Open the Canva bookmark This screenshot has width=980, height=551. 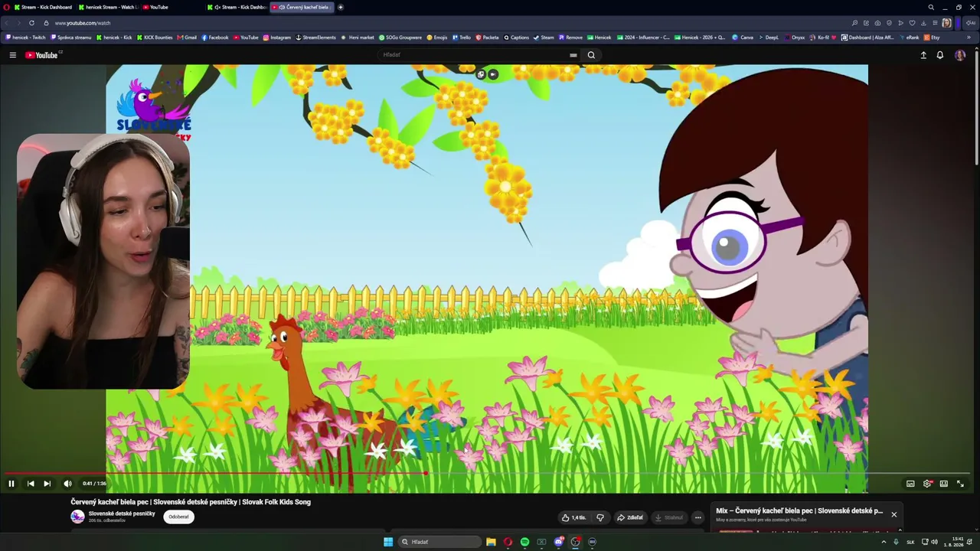(x=743, y=37)
